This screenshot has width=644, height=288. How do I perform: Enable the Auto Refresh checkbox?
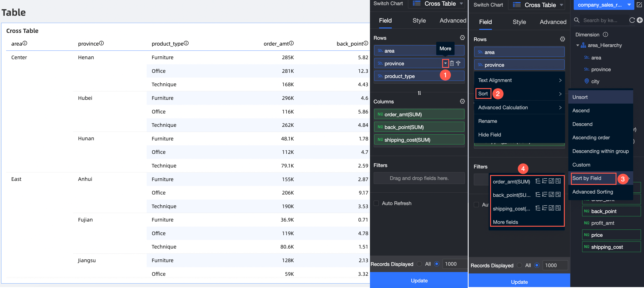[376, 203]
